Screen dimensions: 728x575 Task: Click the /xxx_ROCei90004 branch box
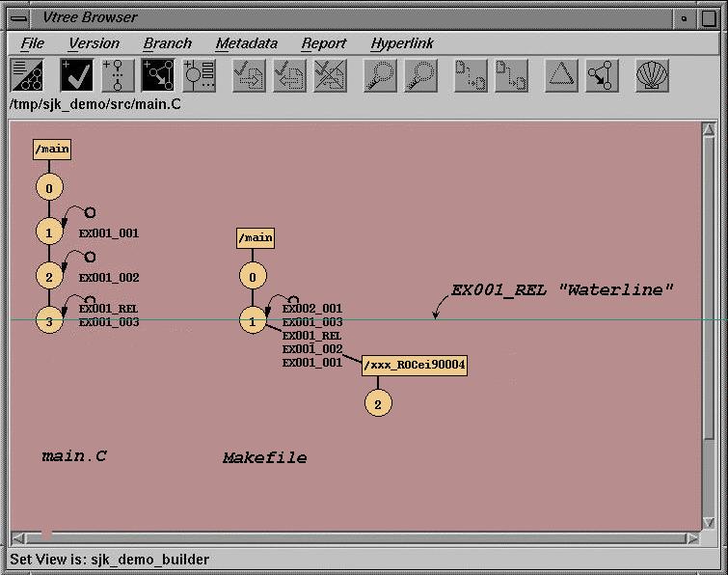[415, 366]
